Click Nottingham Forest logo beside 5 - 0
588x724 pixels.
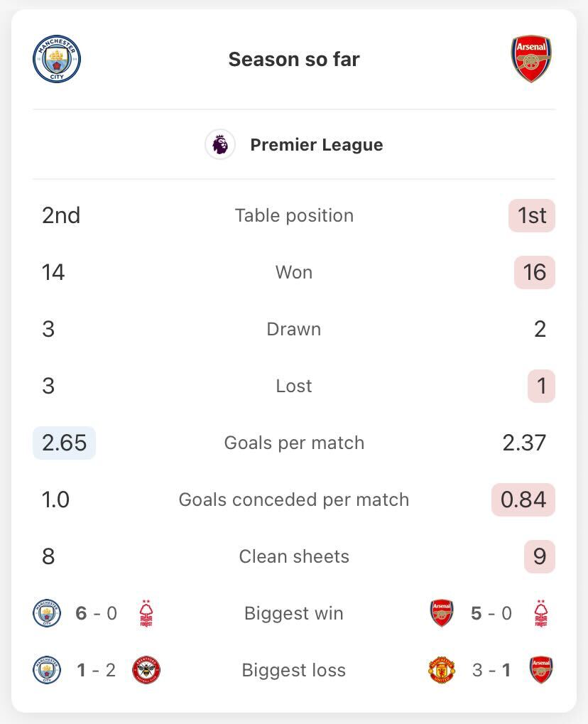pos(541,613)
